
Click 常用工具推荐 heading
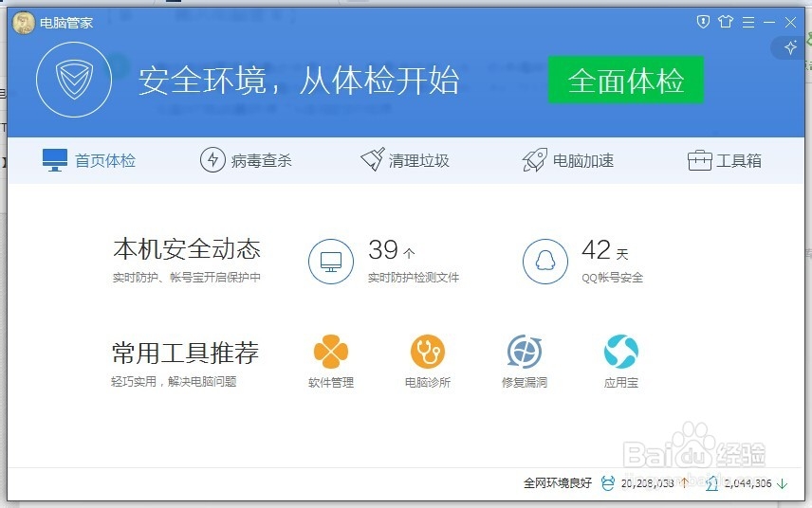pos(185,353)
